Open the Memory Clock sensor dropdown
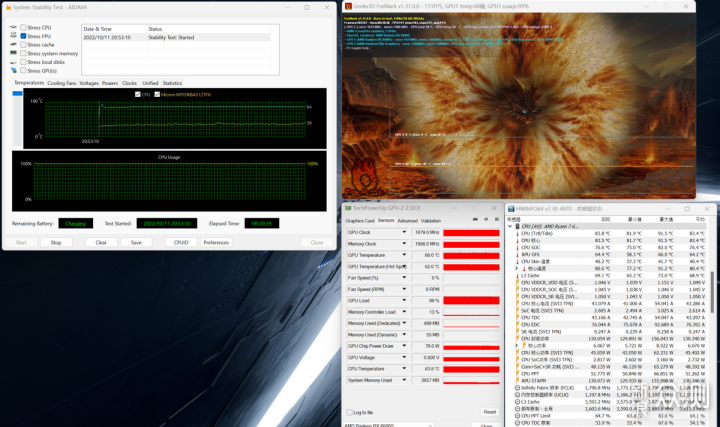The width and height of the screenshot is (720, 427). point(404,244)
